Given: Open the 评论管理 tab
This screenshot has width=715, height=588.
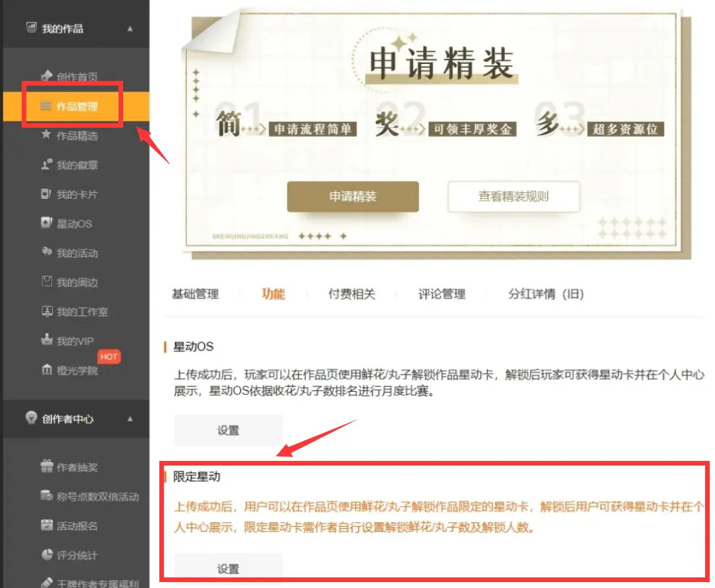Looking at the screenshot, I should 442,294.
